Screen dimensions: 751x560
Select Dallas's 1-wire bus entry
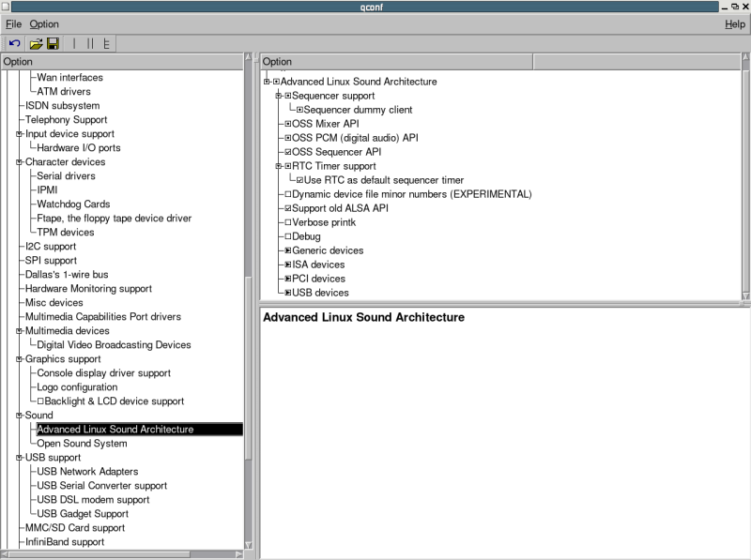[x=67, y=275]
